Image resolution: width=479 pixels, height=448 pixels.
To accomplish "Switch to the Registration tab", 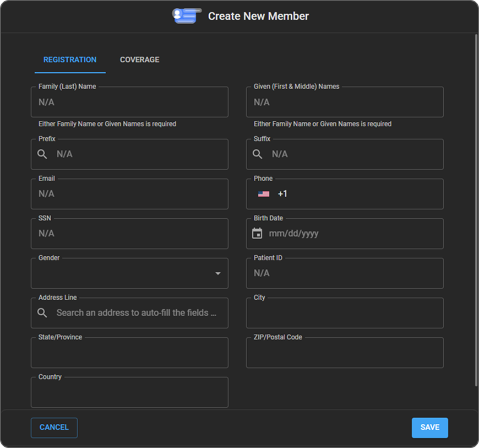I will (70, 60).
